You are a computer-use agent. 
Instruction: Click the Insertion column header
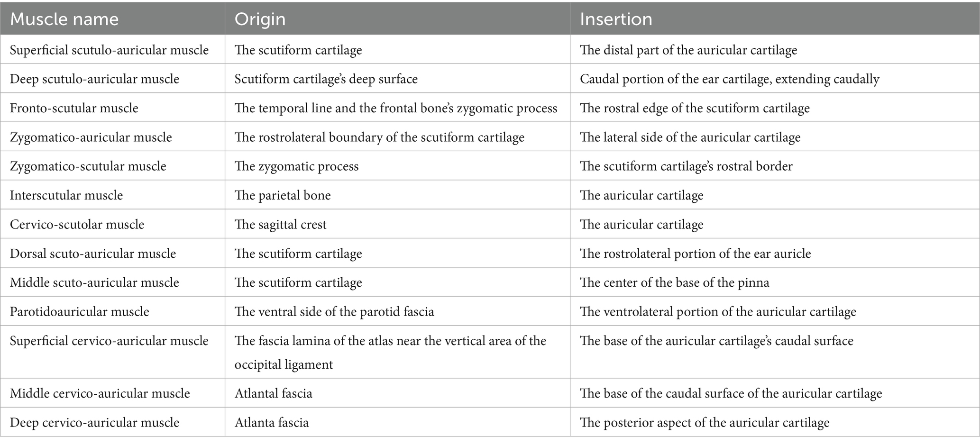(616, 19)
